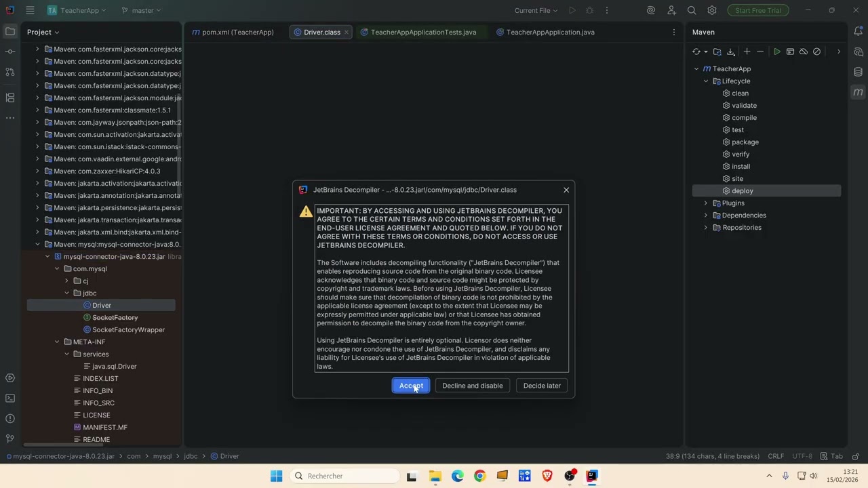
Task: Toggle the read-only lock icon in status bar
Action: (856, 456)
